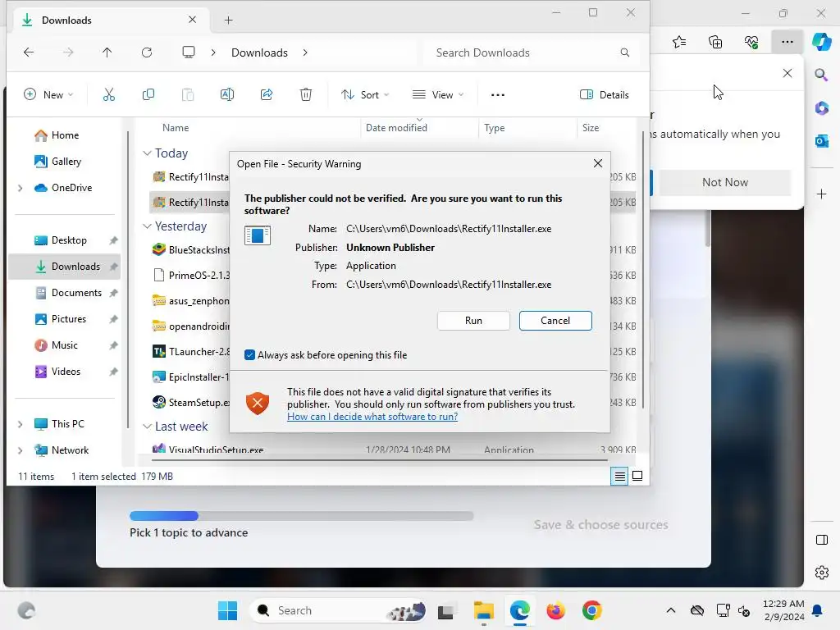
Task: Open File Explorer taskbar icon
Action: (x=484, y=610)
